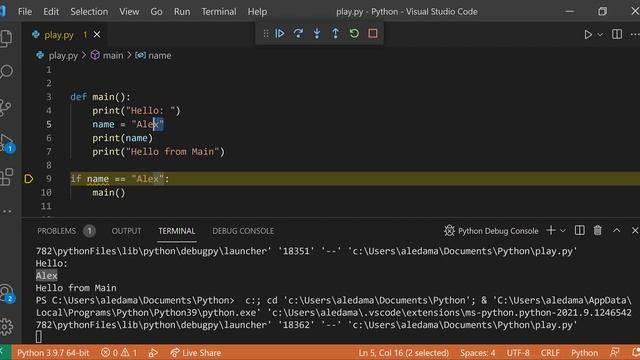Switch to the OUTPUT panel tab
Image resolution: width=640 pixels, height=360 pixels.
point(126,231)
